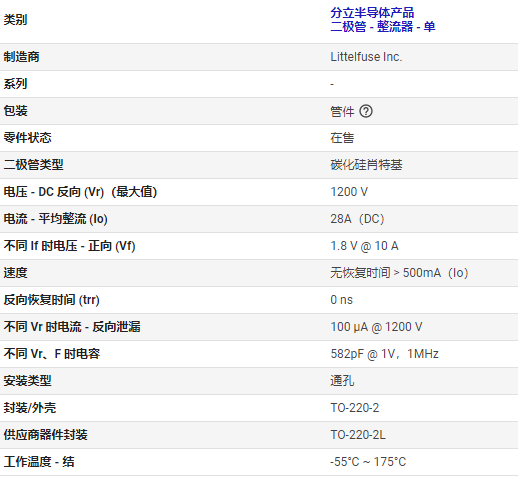This screenshot has width=518, height=477.
Task: Click the 制造商 row label
Action: coord(21,57)
